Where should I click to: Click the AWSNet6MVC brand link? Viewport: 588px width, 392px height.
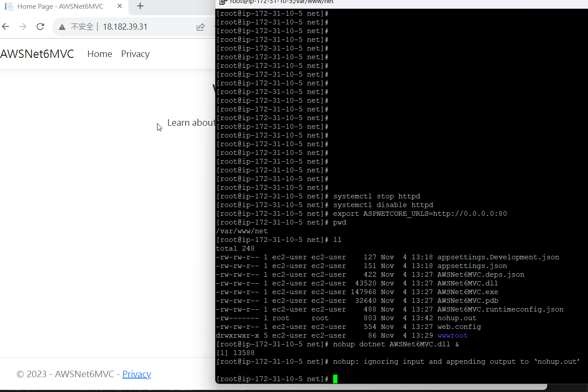pos(37,54)
